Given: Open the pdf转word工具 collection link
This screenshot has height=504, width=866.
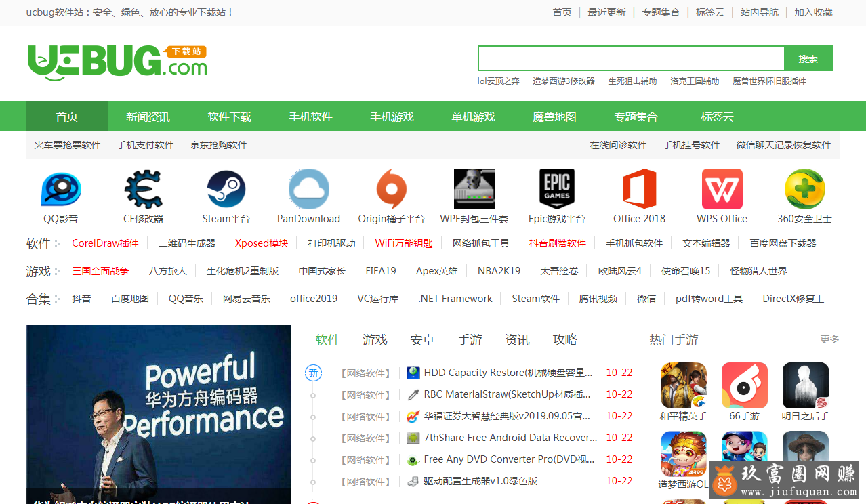Looking at the screenshot, I should click(709, 299).
